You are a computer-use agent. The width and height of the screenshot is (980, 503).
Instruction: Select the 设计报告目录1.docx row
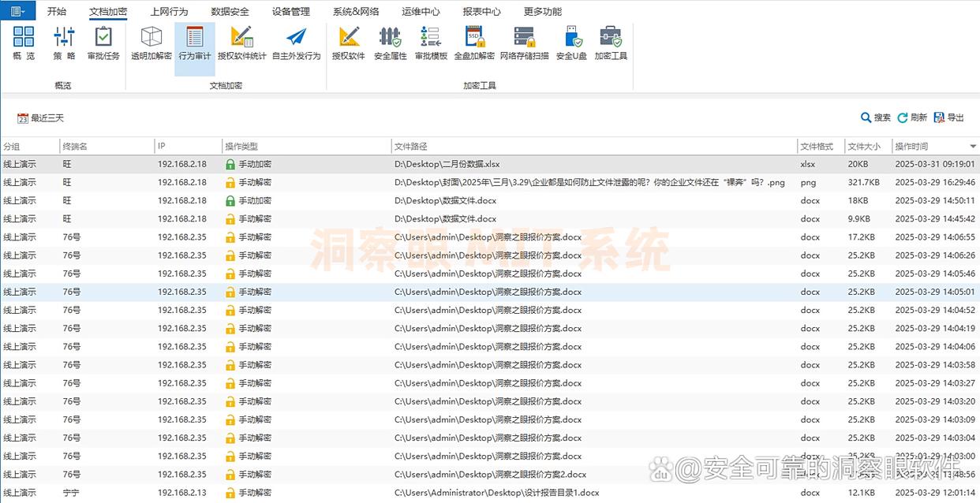coord(490,493)
